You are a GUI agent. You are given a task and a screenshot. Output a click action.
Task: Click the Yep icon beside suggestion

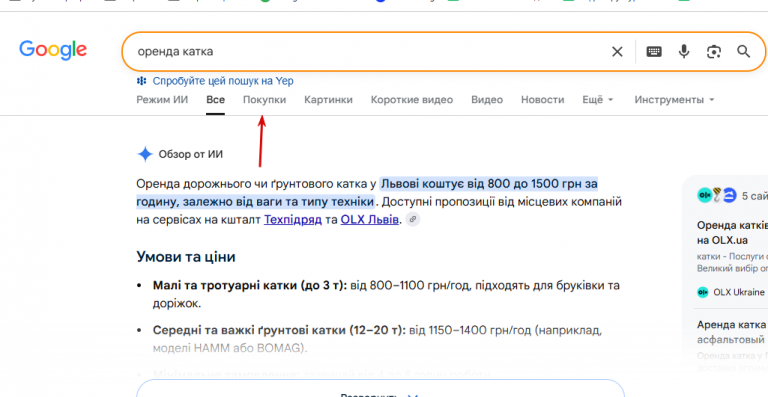(142, 81)
